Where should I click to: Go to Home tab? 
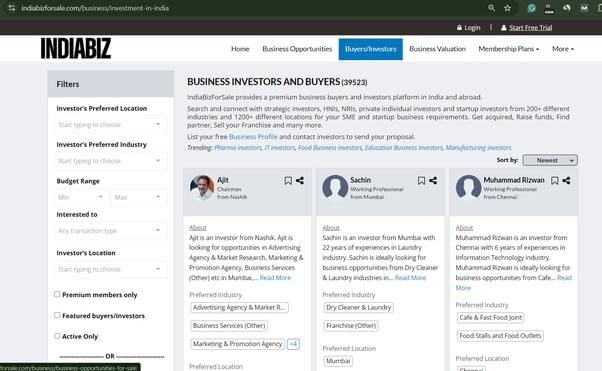tap(240, 49)
